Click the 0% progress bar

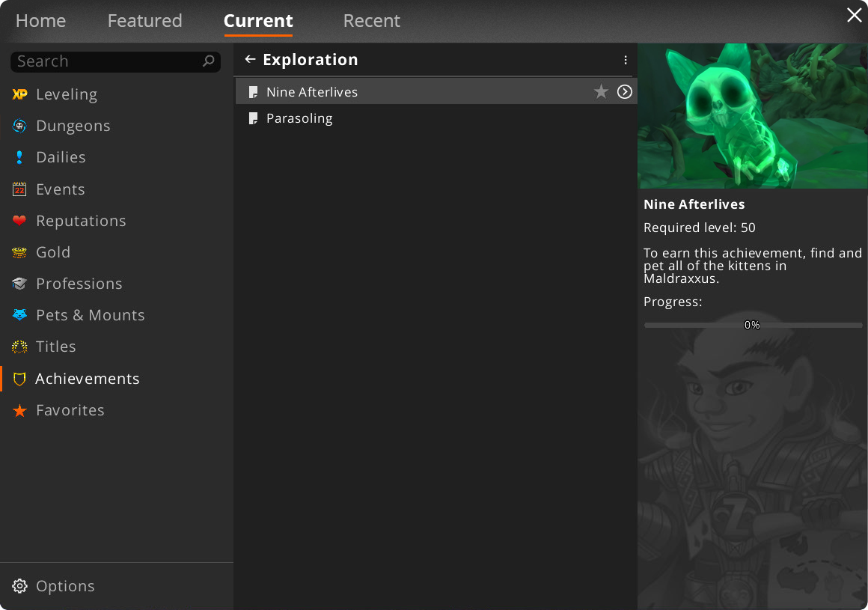pos(753,326)
